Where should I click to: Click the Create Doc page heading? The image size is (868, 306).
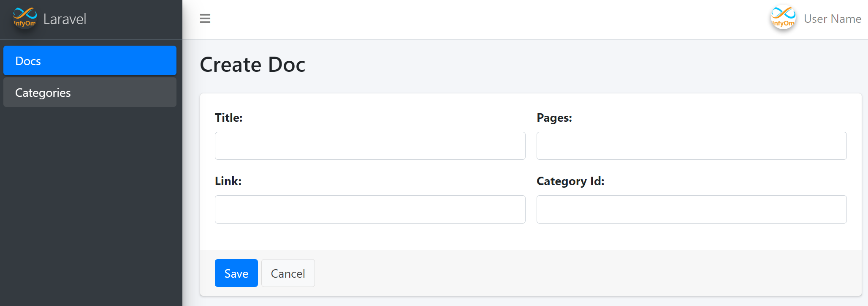pyautogui.click(x=252, y=65)
